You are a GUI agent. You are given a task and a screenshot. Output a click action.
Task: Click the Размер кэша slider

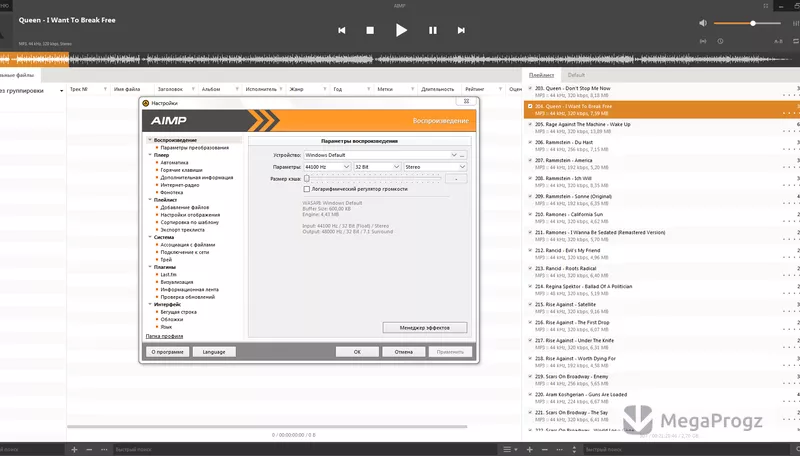point(373,179)
